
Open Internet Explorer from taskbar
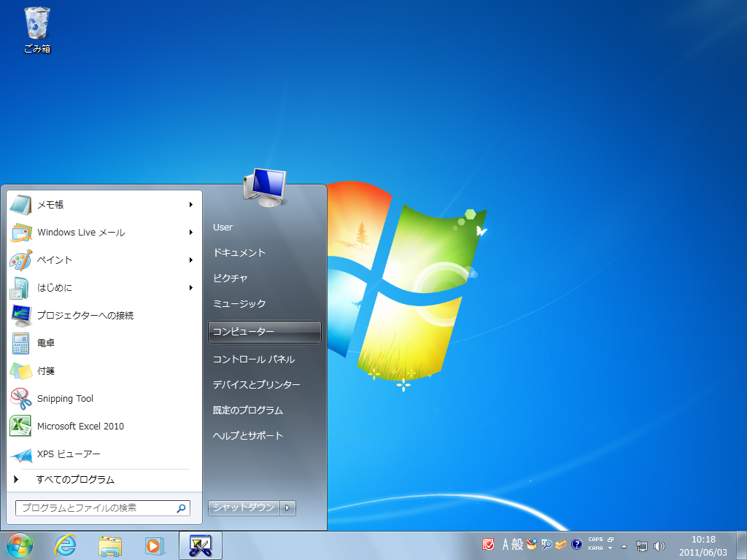[x=65, y=545]
